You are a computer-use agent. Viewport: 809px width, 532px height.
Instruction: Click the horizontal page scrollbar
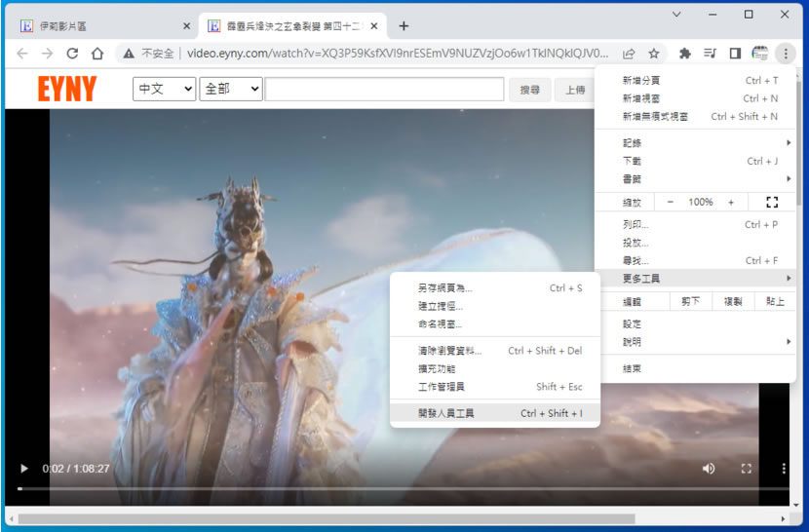327,518
